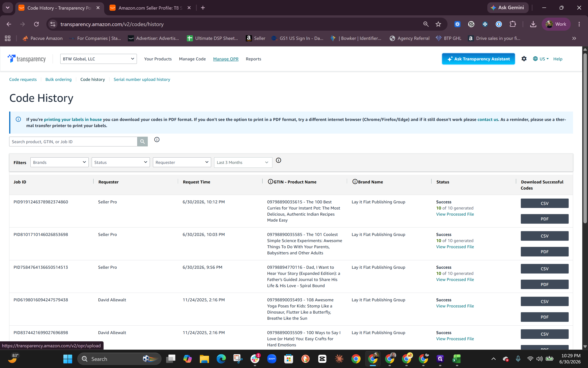
Task: Expand the BTW Global, LLC account dropdown
Action: click(98, 59)
